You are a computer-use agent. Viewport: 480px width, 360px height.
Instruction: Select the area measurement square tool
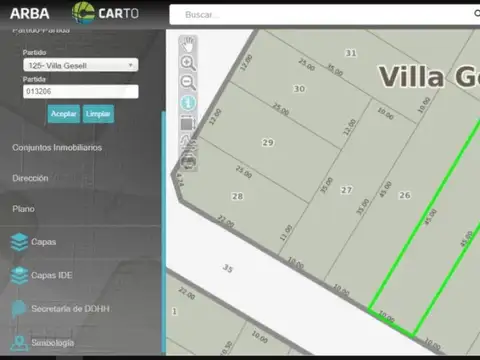click(188, 123)
